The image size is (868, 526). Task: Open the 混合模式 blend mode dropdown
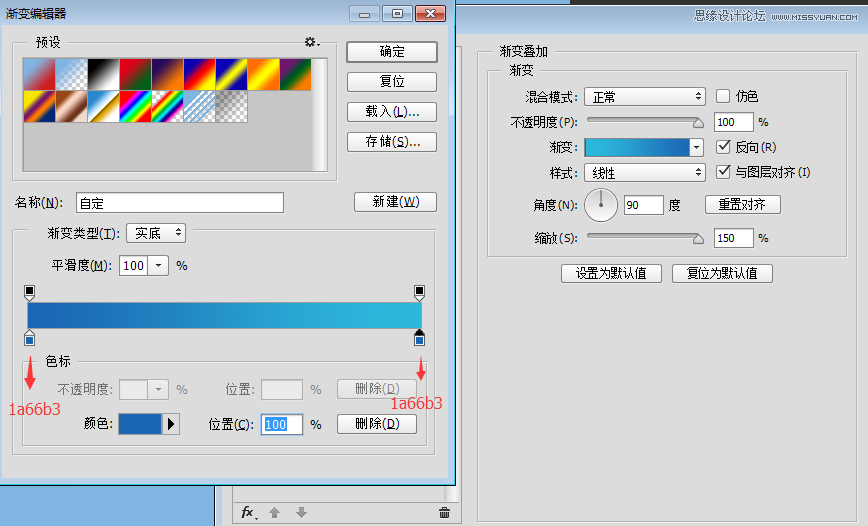[645, 97]
